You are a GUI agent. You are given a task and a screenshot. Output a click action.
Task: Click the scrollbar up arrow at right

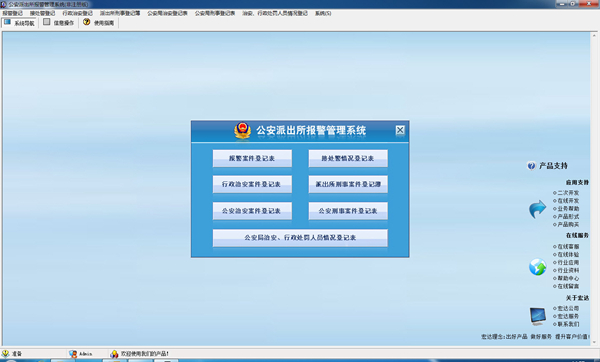coord(594,36)
